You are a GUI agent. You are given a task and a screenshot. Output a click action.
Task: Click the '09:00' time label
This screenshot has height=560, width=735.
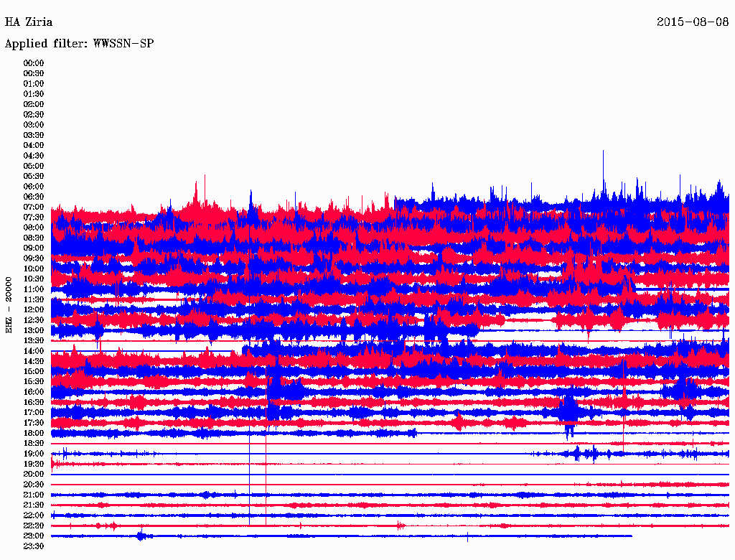(34, 248)
